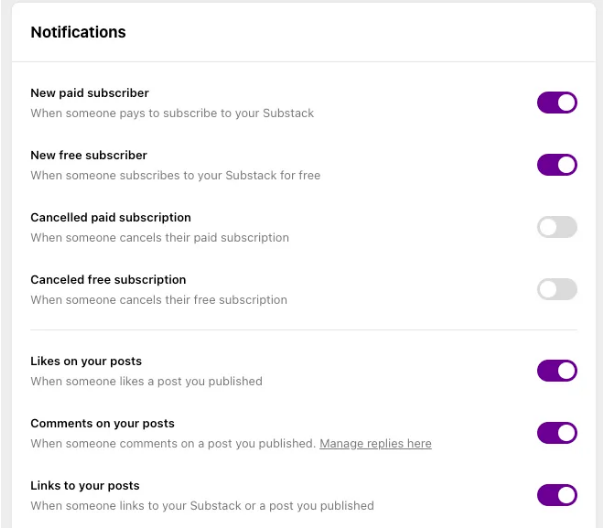Select the New free subscriber title text
603x529 pixels.
88,155
